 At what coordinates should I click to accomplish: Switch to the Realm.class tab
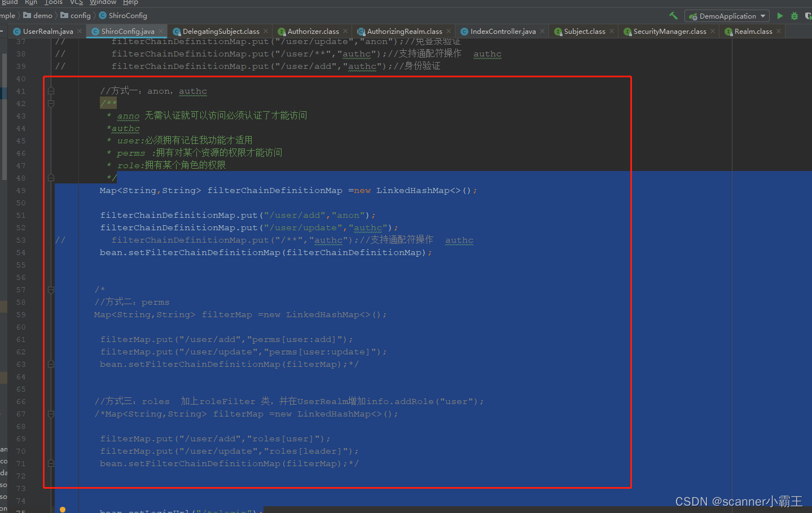pyautogui.click(x=753, y=32)
